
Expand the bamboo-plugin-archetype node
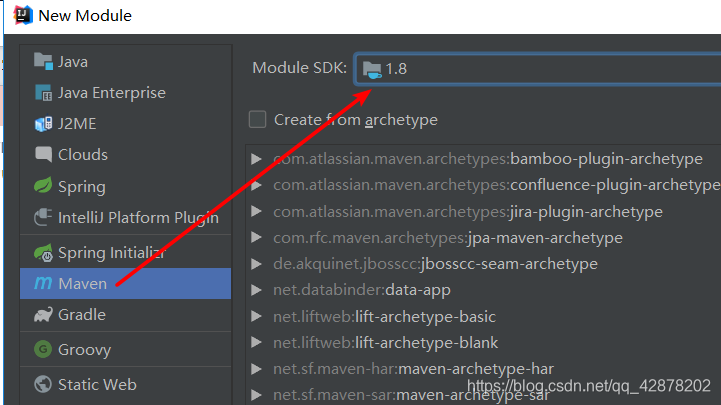tap(257, 159)
